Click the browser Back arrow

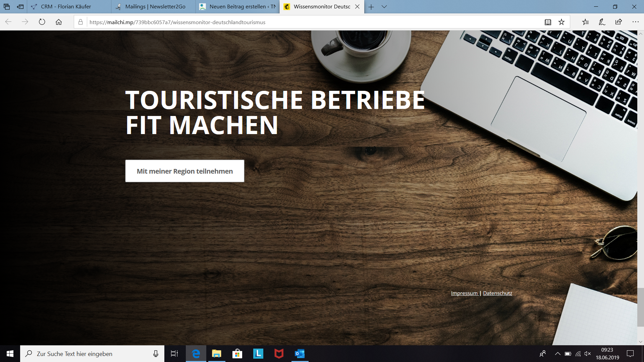(8, 22)
